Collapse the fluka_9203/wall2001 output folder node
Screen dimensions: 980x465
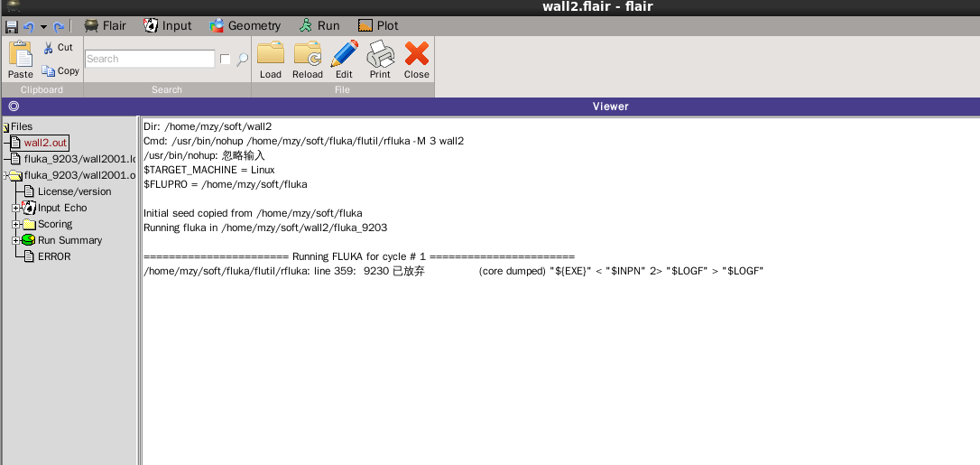5,176
